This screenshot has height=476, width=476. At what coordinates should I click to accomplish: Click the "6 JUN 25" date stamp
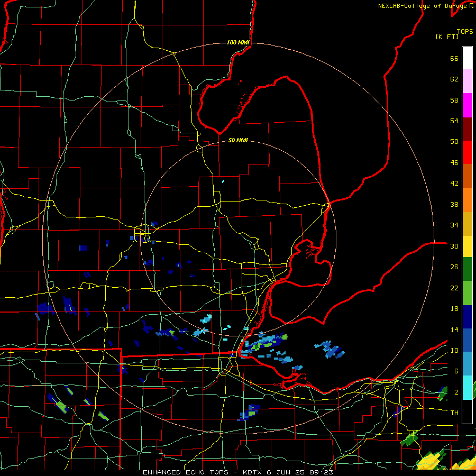tap(287, 472)
